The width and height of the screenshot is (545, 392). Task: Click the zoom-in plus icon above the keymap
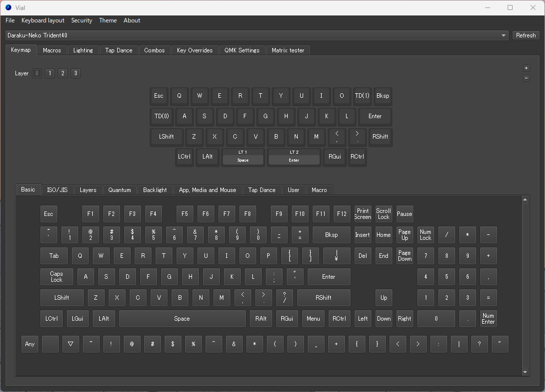[x=526, y=68]
